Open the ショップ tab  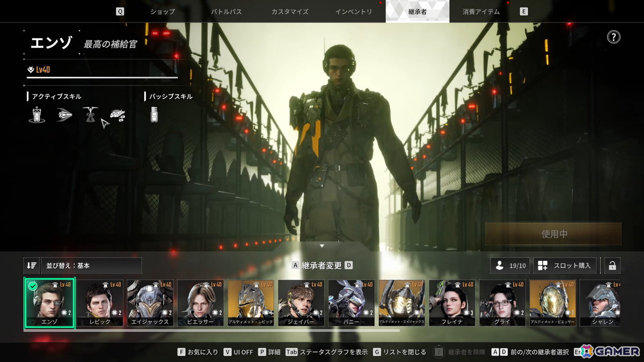(x=162, y=11)
